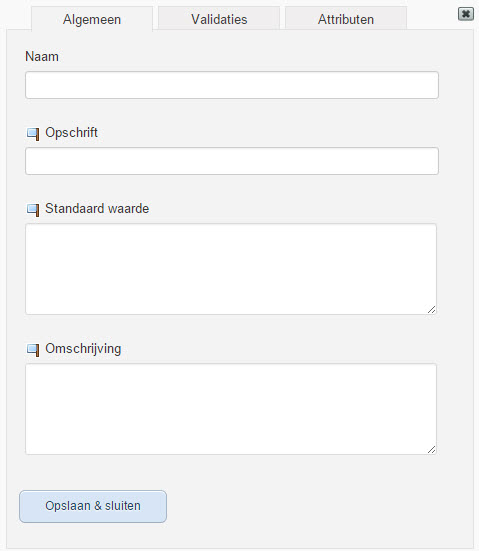
Task: Click the Omschrijving label text
Action: pos(83,349)
